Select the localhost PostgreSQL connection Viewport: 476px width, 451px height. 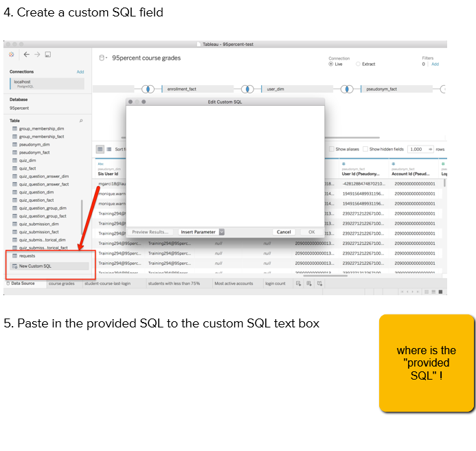click(47, 84)
